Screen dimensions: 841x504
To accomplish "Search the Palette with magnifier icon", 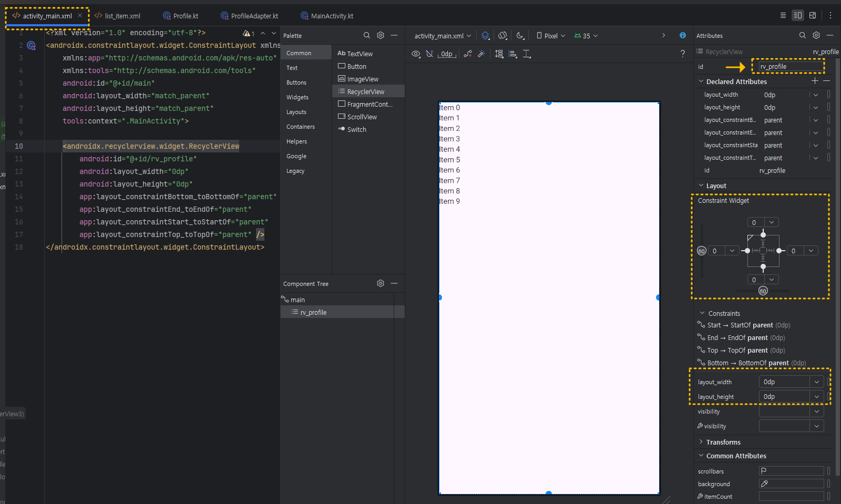I will point(367,36).
